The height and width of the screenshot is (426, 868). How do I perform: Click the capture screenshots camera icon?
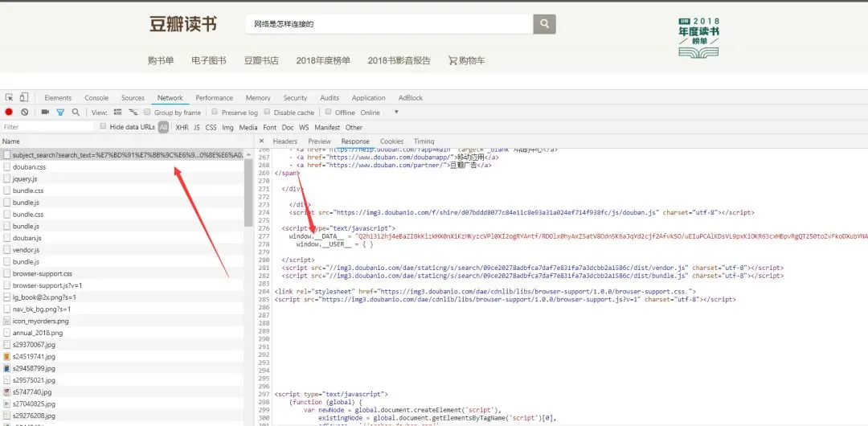45,113
